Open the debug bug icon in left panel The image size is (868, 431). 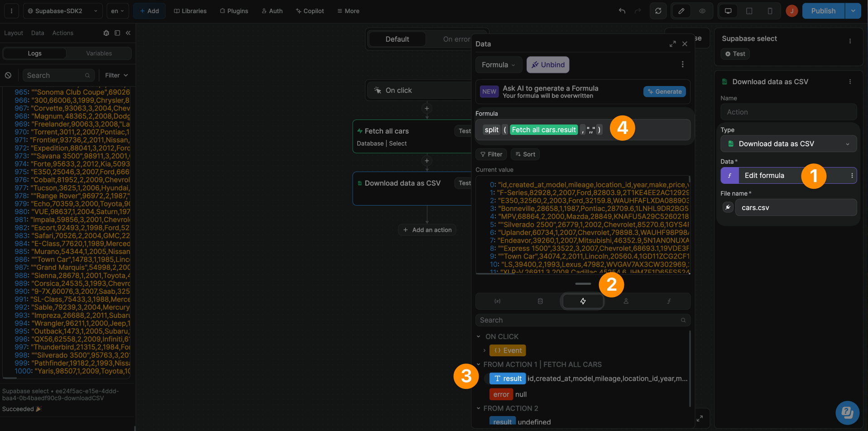click(106, 33)
